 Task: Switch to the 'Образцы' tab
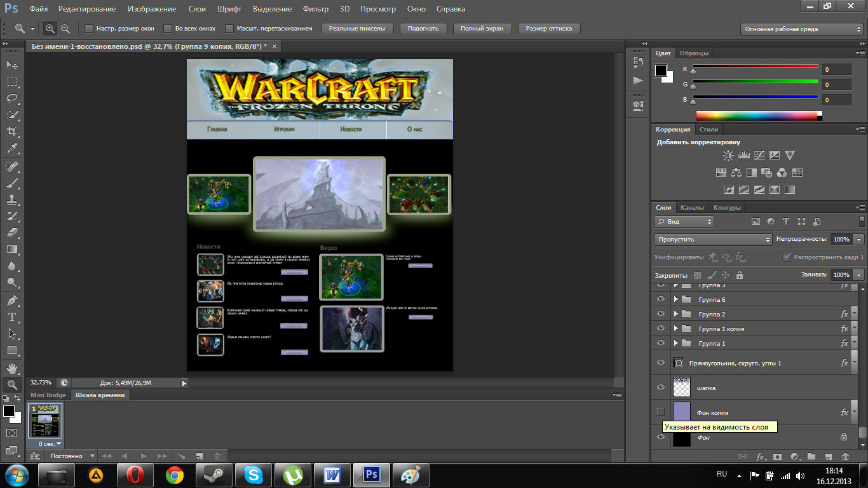[x=694, y=53]
